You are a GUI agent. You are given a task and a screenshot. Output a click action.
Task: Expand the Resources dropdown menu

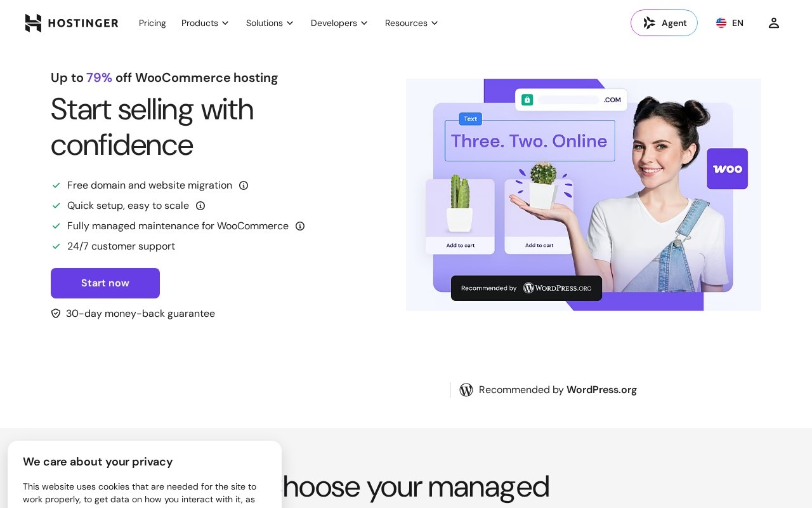tap(412, 23)
